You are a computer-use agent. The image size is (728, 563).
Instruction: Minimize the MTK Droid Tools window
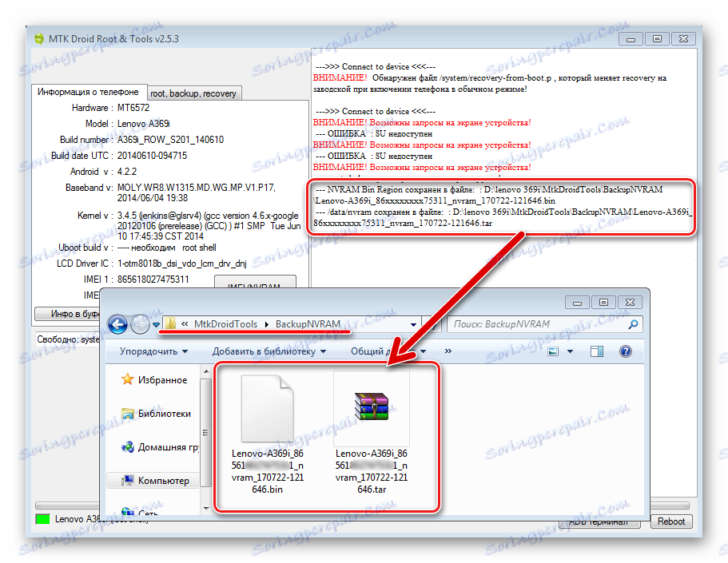631,39
